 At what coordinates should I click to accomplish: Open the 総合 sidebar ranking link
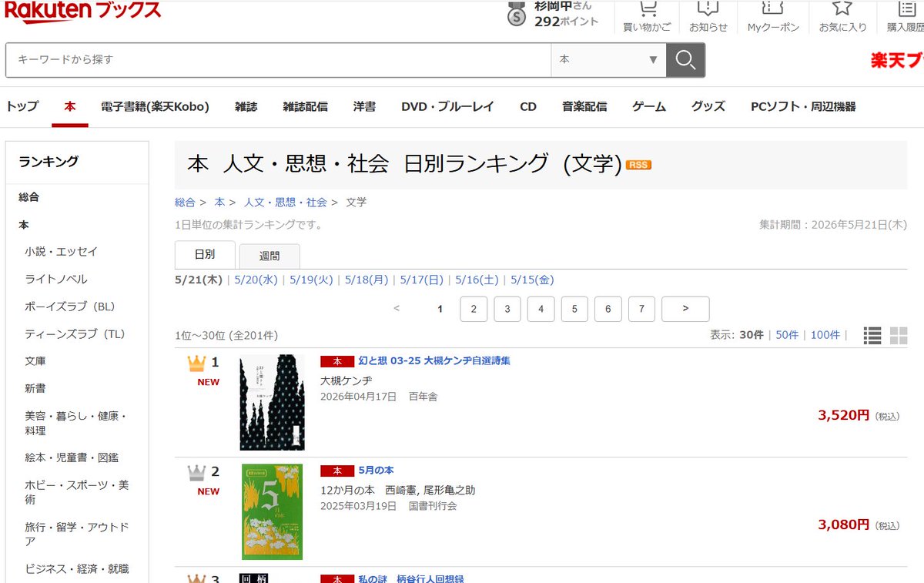pos(29,197)
